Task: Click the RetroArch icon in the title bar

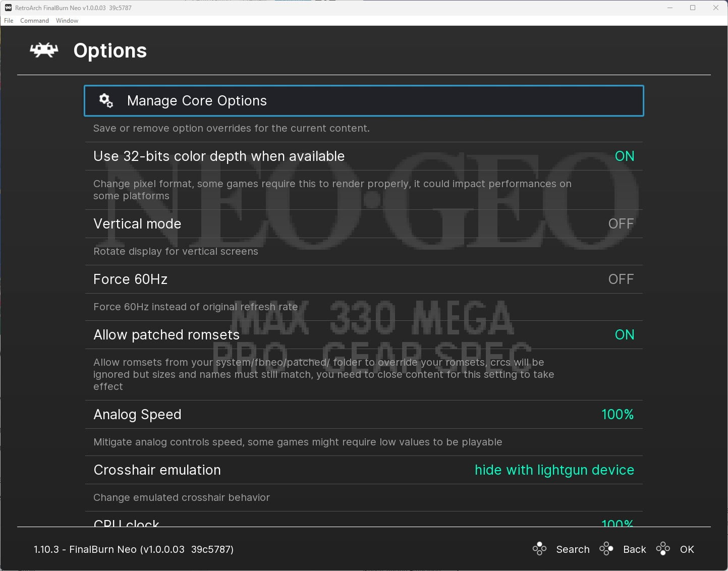Action: pyautogui.click(x=7, y=8)
